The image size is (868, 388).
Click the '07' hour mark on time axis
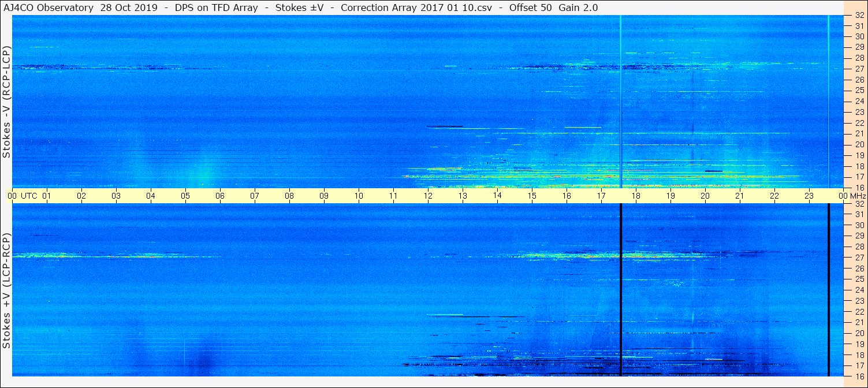click(x=255, y=196)
